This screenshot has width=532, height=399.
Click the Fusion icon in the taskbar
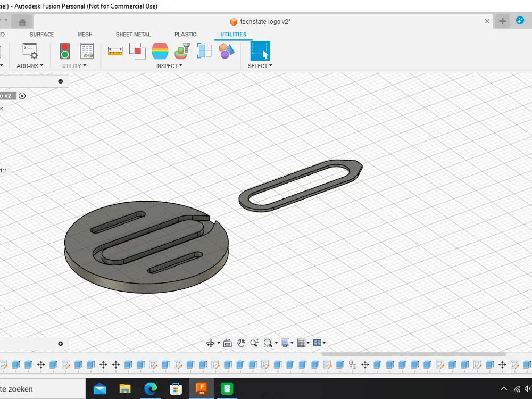(202, 388)
